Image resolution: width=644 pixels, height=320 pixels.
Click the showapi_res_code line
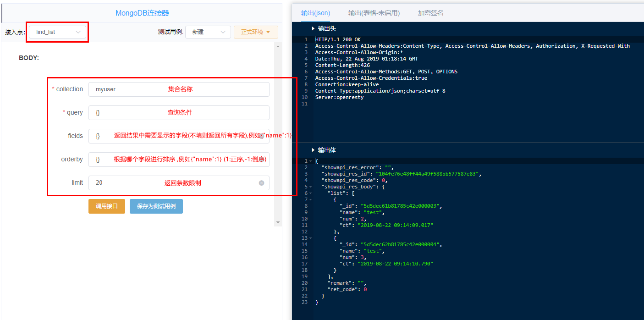[x=355, y=180]
